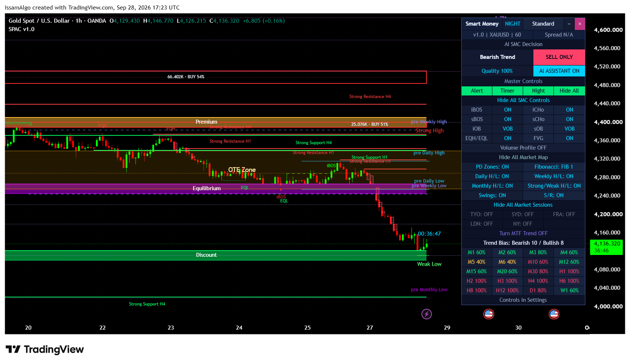Image resolution: width=630 pixels, height=364 pixels.
Task: Close the Smart Money panel
Action: coord(580,24)
